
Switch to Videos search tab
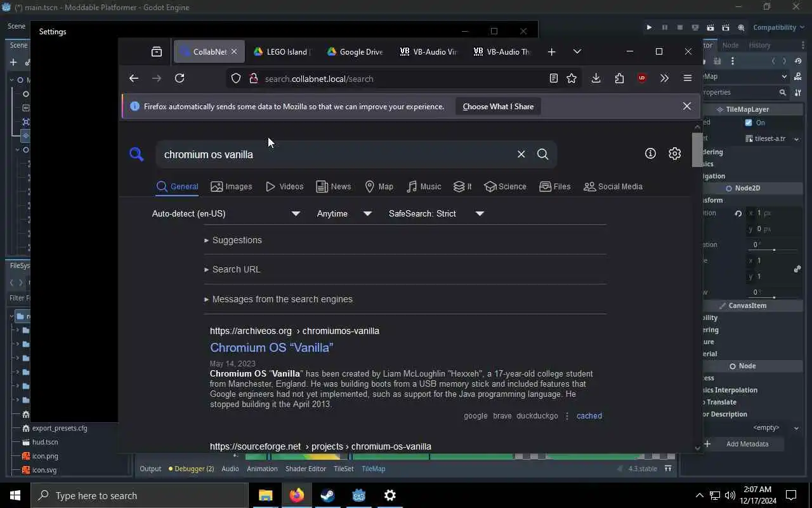(284, 186)
